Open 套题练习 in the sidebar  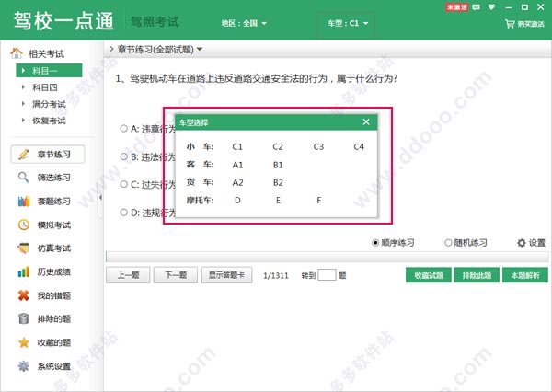[54, 202]
